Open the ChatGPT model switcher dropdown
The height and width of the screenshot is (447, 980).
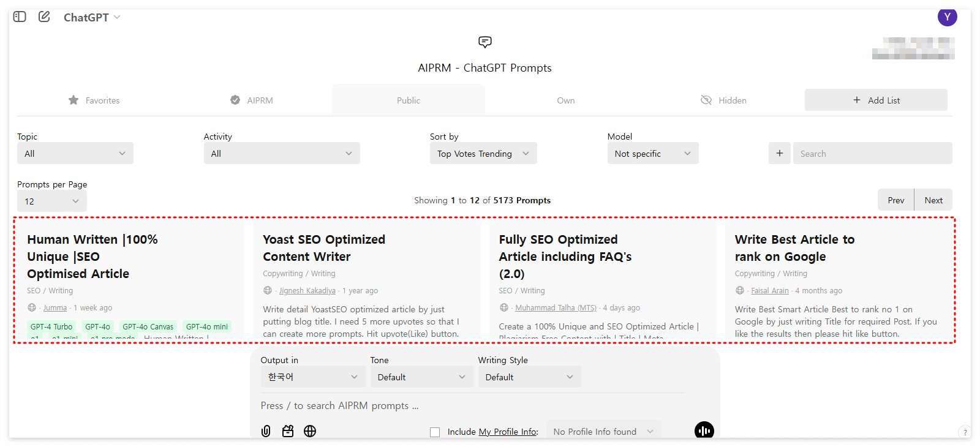[92, 17]
